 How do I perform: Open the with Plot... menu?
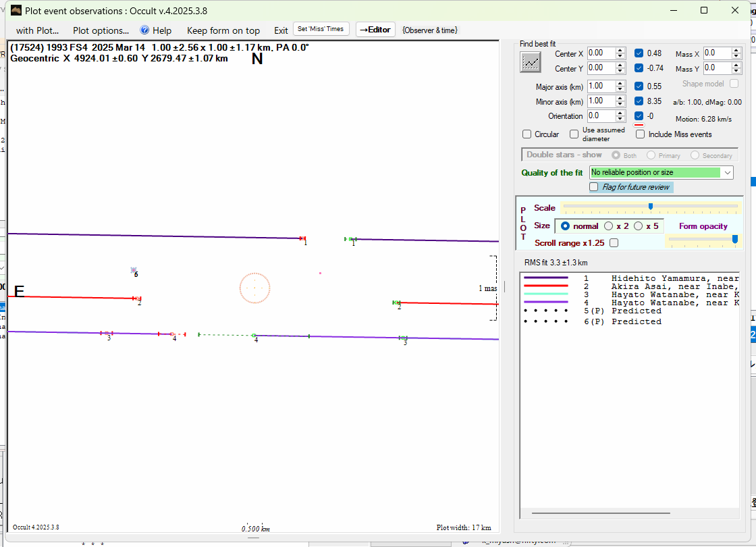pos(37,30)
